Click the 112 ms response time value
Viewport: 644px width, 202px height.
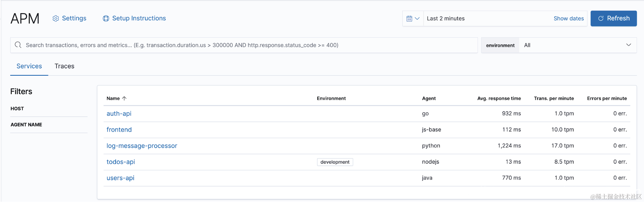[512, 130]
